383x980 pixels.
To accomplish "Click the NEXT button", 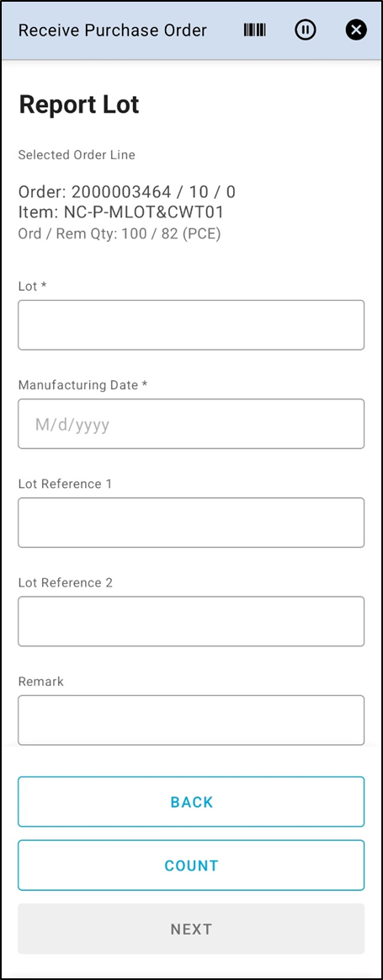I will [x=191, y=929].
